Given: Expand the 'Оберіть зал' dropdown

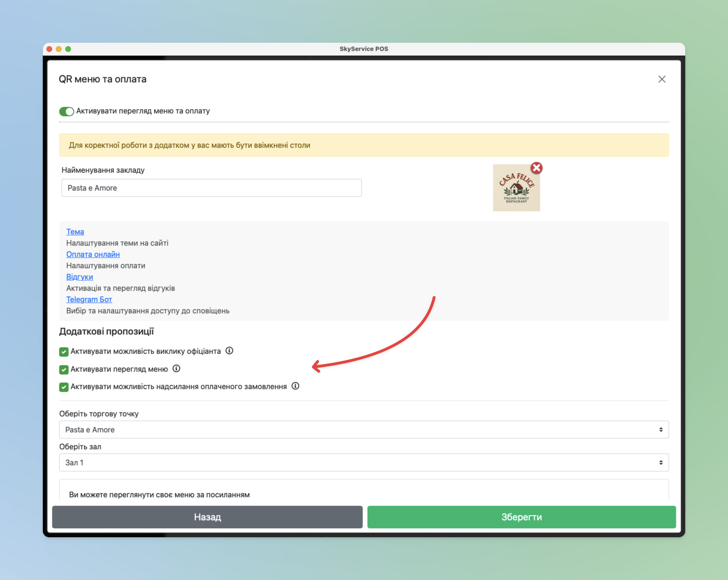Looking at the screenshot, I should click(363, 462).
